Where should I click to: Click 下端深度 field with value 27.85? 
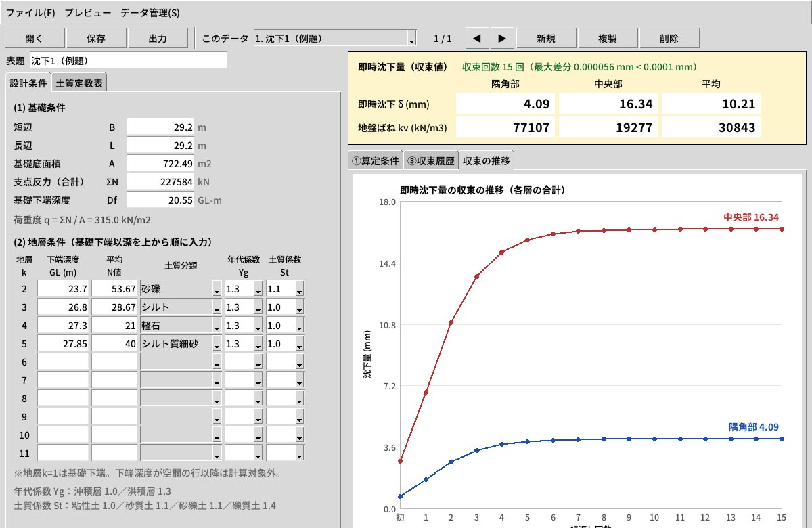(63, 344)
